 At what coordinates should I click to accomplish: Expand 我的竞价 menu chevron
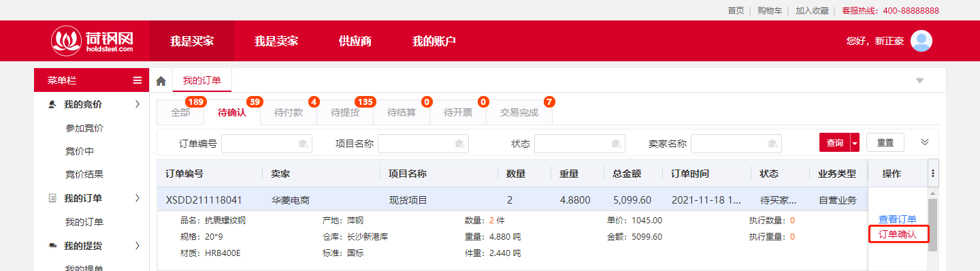tap(137, 104)
